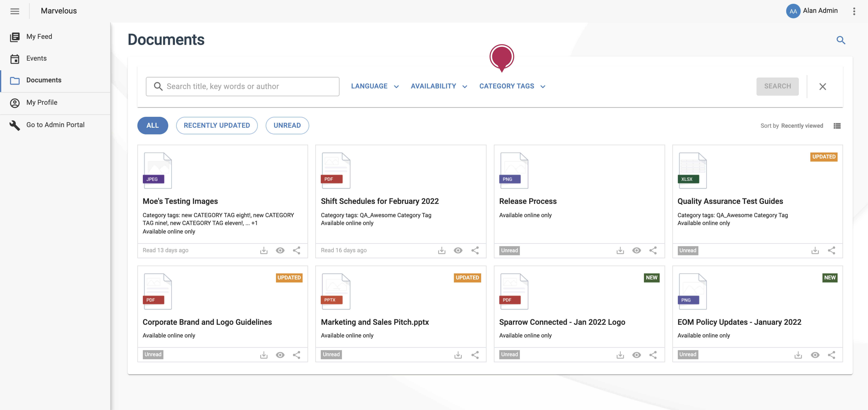Download Corporate Brand and Logo Guidelines

tap(264, 355)
